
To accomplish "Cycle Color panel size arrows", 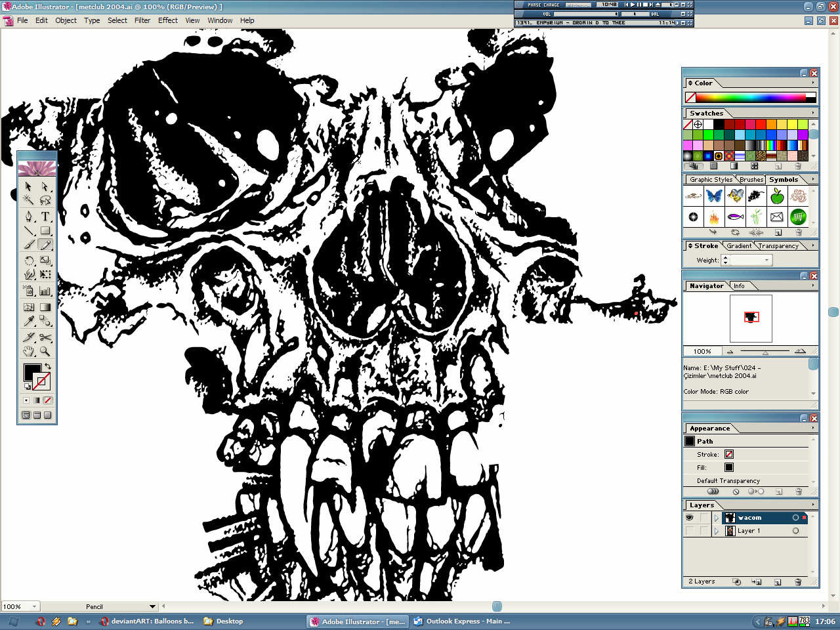I will [690, 83].
